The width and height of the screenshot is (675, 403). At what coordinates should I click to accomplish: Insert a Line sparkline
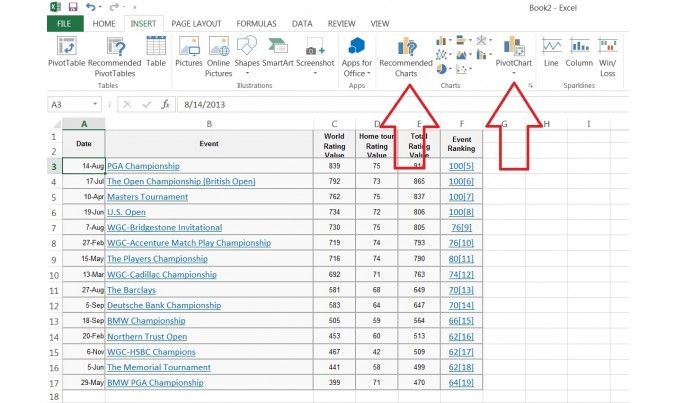point(551,53)
